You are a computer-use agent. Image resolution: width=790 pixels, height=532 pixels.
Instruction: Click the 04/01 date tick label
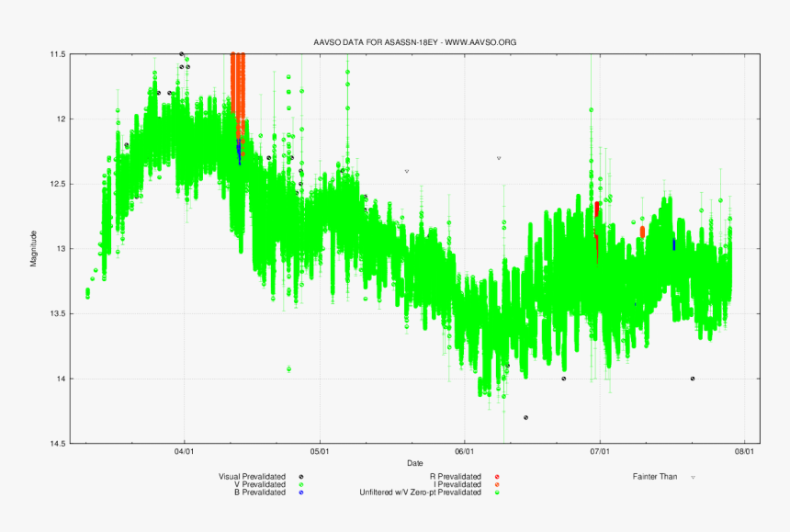coord(184,452)
